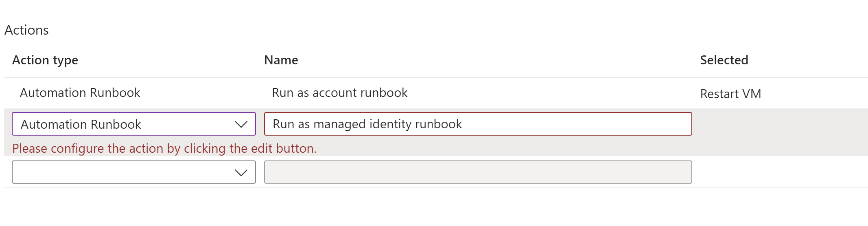This screenshot has width=868, height=226.
Task: Click the empty Selected cell in the blank last row
Action: point(779,172)
